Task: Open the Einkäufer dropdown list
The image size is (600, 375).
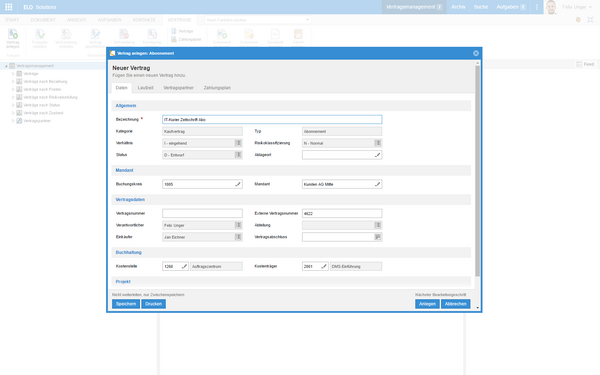Action: pyautogui.click(x=238, y=237)
